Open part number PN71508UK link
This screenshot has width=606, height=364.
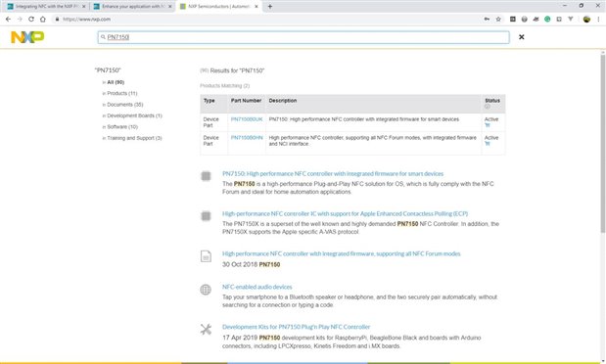[x=247, y=119]
